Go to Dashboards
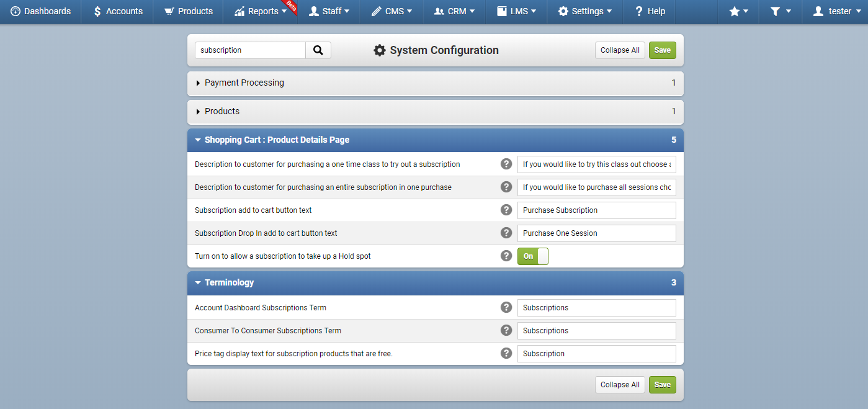Viewport: 868px width, 409px height. pyautogui.click(x=41, y=11)
